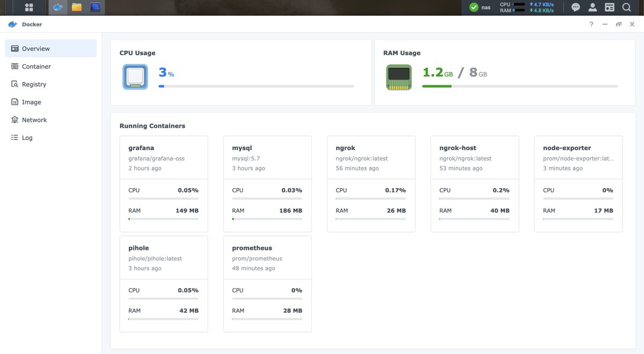Screen dimensions: 644x354
Task: Click the Docker whale icon in title bar
Action: (x=12, y=24)
